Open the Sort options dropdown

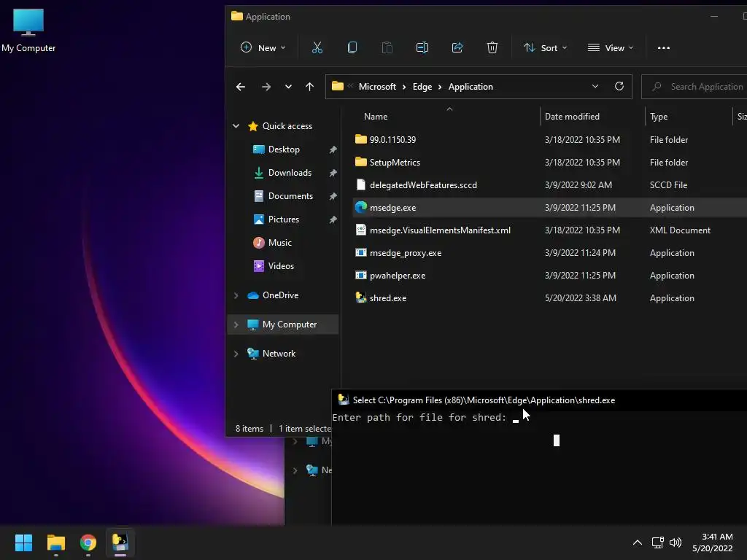(x=546, y=47)
